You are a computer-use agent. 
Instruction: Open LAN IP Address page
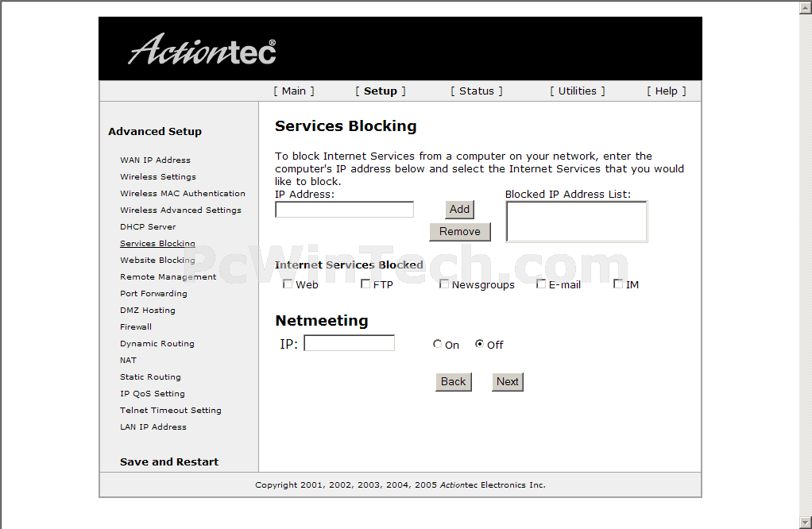(153, 427)
